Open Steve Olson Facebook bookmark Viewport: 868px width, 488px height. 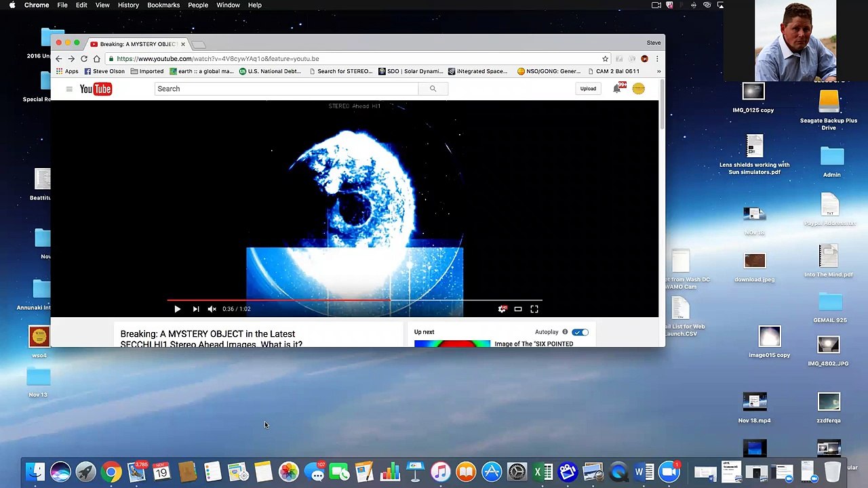[104, 71]
